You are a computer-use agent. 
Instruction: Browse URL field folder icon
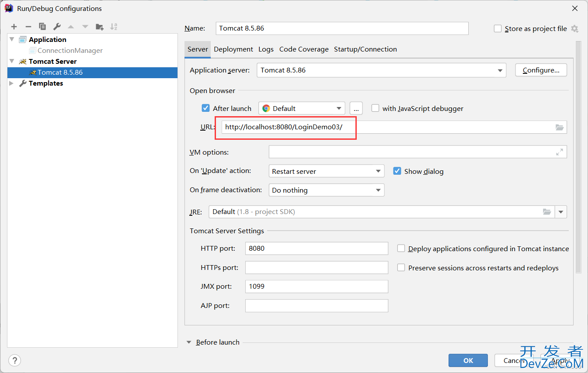tap(560, 128)
